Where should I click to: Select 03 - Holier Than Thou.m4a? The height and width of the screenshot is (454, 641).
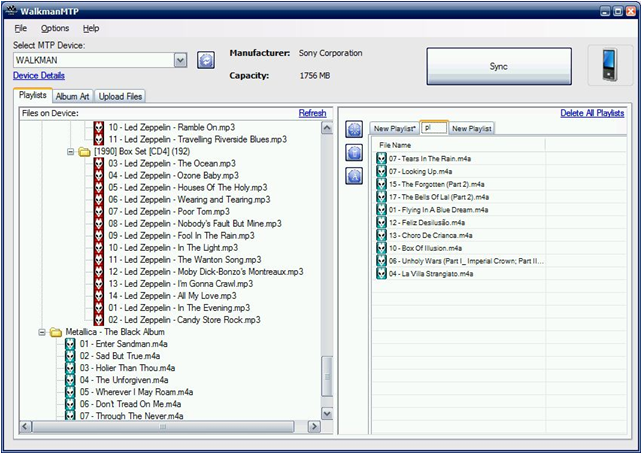click(127, 368)
